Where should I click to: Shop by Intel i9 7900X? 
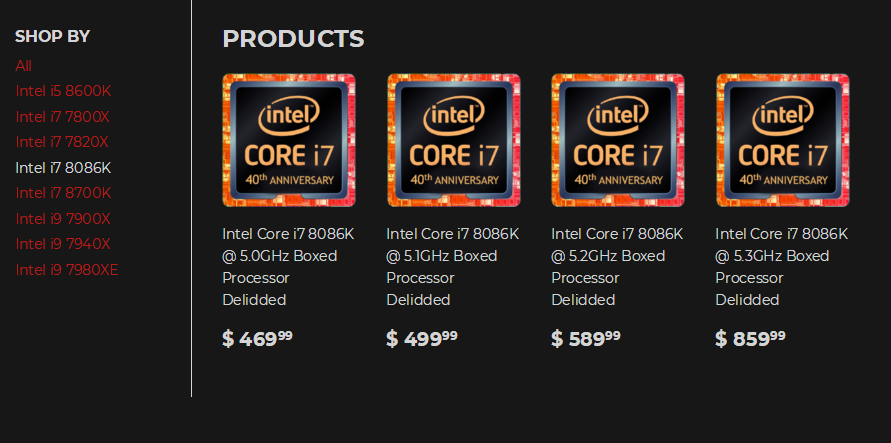click(63, 219)
